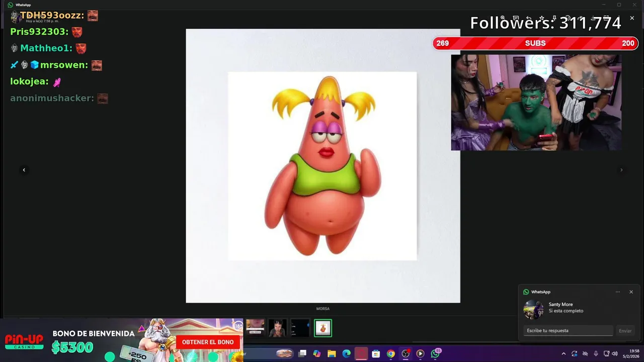The height and width of the screenshot is (362, 644).
Task: Click the Pin-Up Casino logo
Action: tap(24, 341)
